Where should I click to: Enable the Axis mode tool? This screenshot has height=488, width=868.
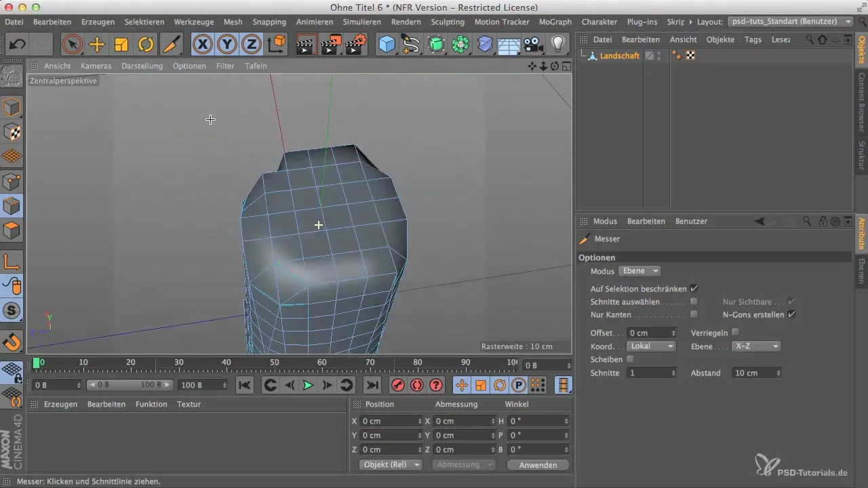(x=12, y=262)
